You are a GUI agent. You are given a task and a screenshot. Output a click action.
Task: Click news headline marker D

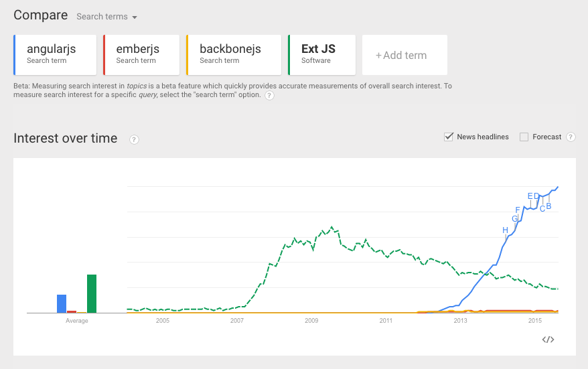pos(536,196)
